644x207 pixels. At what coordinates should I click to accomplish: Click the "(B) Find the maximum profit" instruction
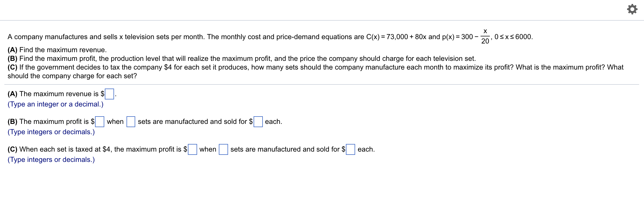241,59
